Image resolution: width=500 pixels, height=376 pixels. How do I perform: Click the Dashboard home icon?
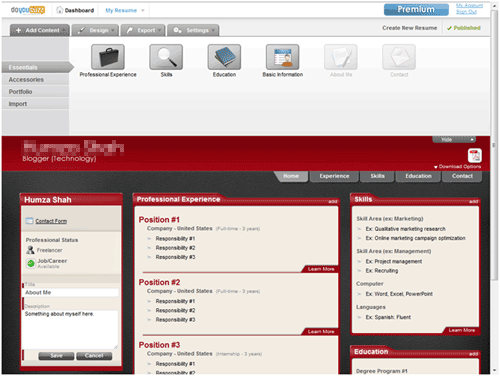tap(59, 10)
